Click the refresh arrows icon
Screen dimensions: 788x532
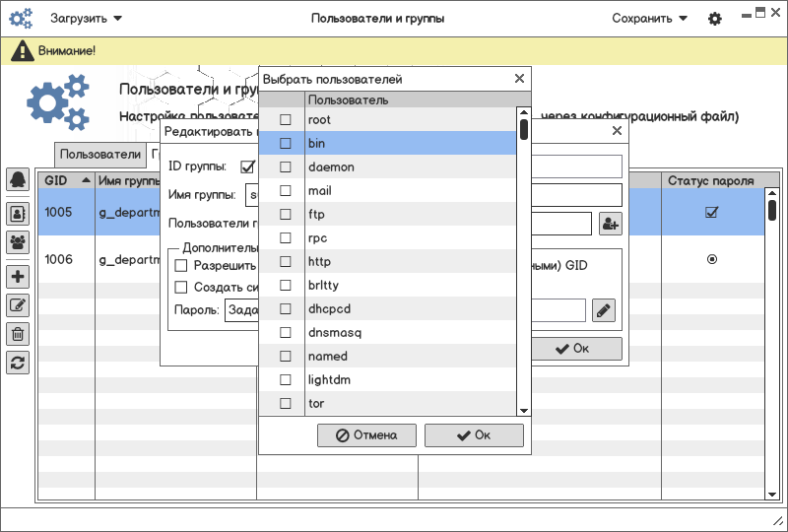[18, 362]
